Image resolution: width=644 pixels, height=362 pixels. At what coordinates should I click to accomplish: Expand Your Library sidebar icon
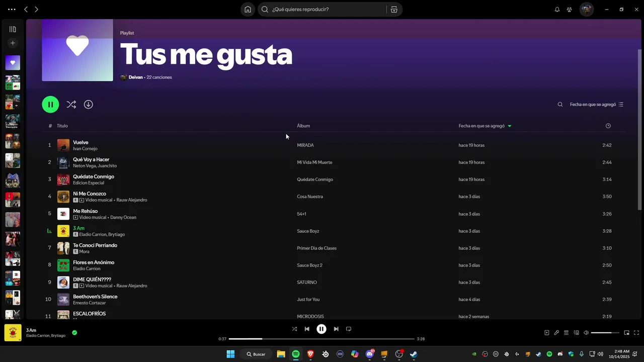point(13,29)
